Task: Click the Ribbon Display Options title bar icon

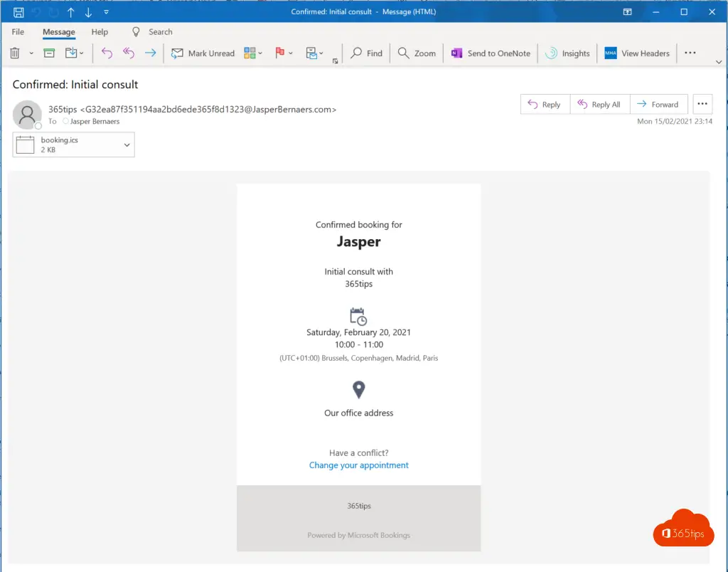Action: click(627, 12)
